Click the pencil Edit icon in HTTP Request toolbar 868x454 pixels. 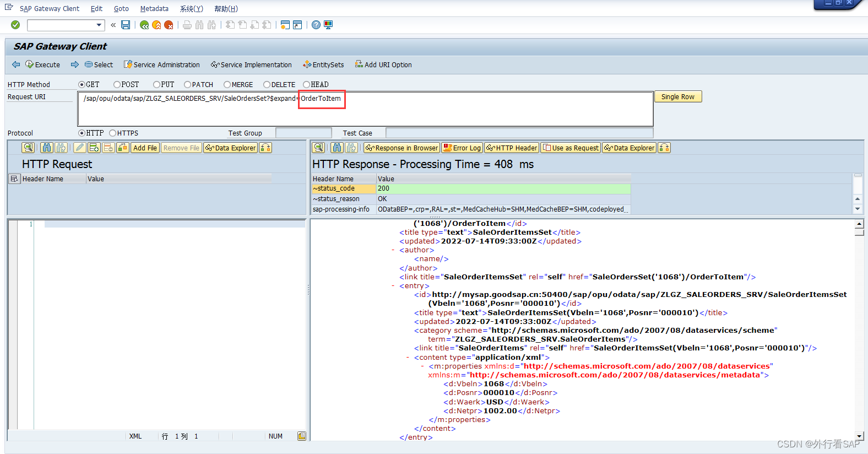click(80, 148)
